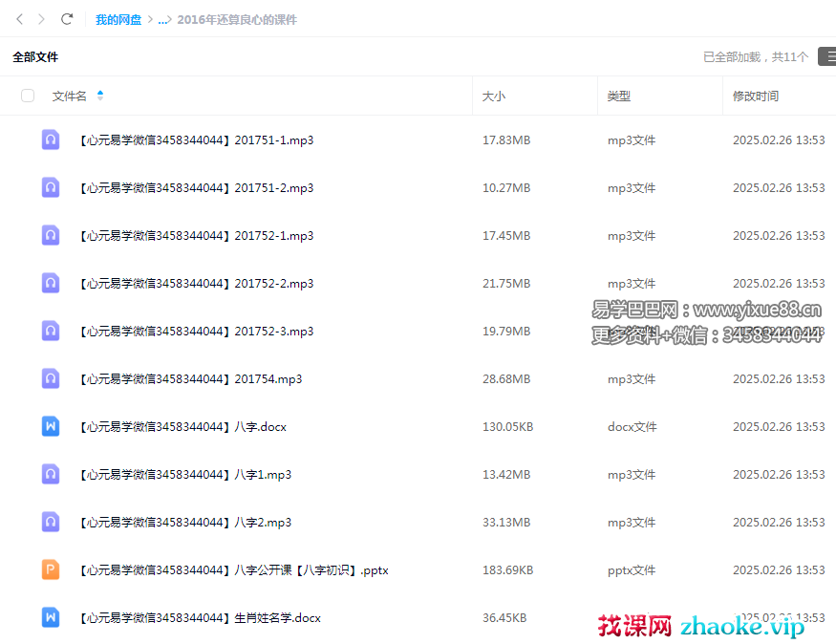
Task: Sort files by 大小 column header
Action: coord(494,97)
